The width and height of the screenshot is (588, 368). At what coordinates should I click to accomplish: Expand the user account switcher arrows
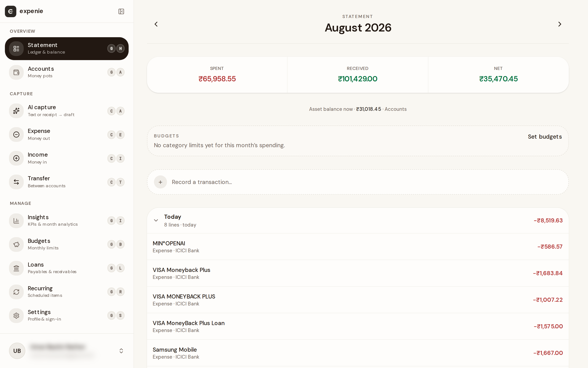(121, 351)
